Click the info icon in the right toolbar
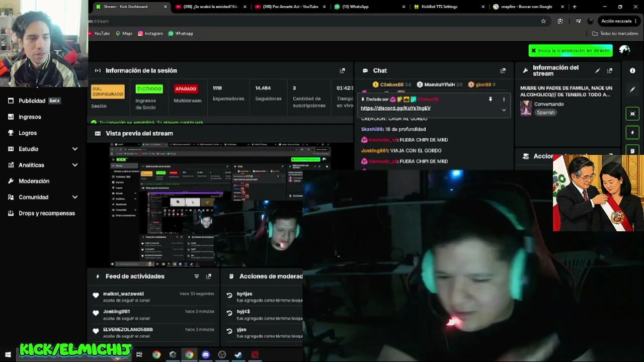This screenshot has width=644, height=362. [x=633, y=71]
